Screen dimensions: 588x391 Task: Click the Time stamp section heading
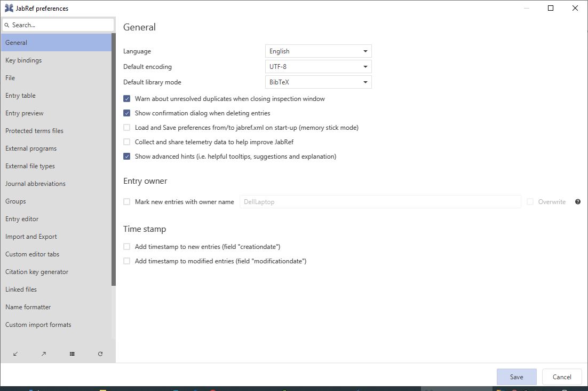145,229
